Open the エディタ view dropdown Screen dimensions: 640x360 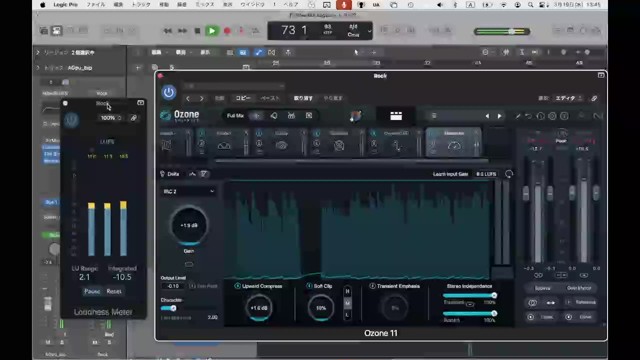[x=568, y=98]
